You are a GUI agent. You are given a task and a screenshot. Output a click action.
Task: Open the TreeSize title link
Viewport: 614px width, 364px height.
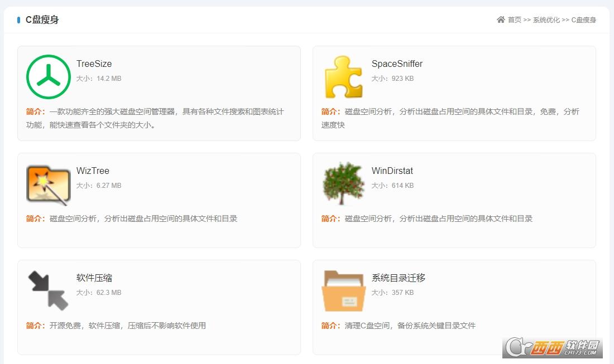[x=94, y=64]
